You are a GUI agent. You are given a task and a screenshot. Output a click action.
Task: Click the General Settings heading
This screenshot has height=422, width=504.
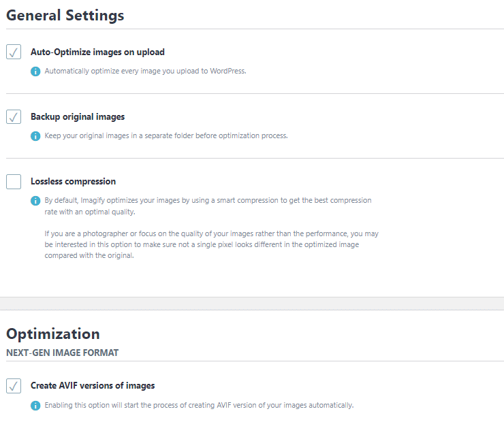[x=65, y=15]
